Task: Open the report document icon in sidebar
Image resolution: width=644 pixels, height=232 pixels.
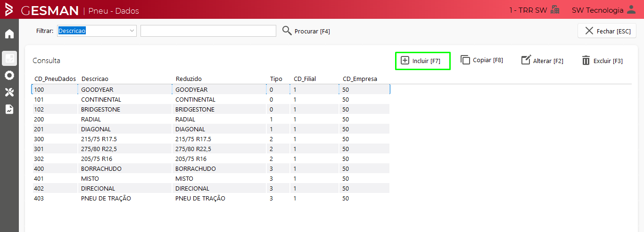Action: click(x=9, y=109)
